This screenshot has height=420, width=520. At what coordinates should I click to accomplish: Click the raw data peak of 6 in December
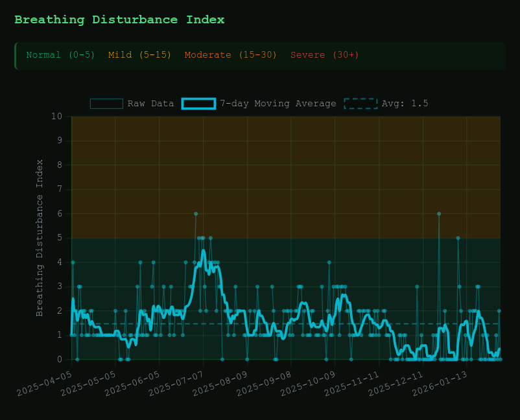click(x=439, y=213)
